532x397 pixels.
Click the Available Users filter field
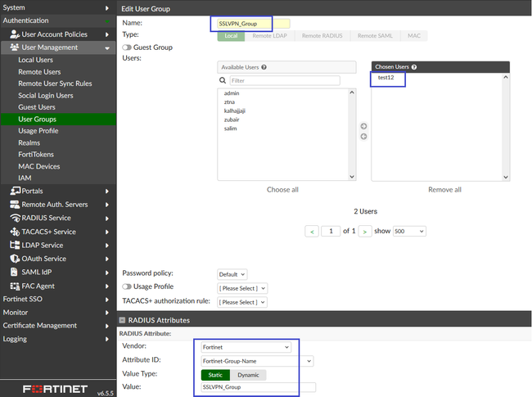(x=283, y=81)
